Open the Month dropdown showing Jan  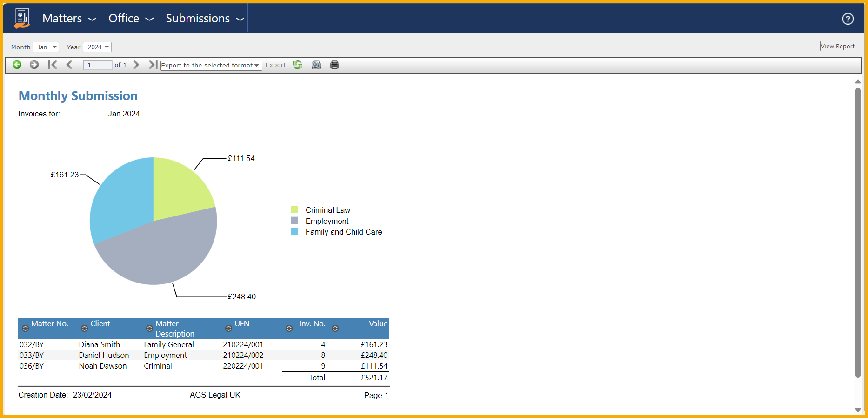(46, 47)
